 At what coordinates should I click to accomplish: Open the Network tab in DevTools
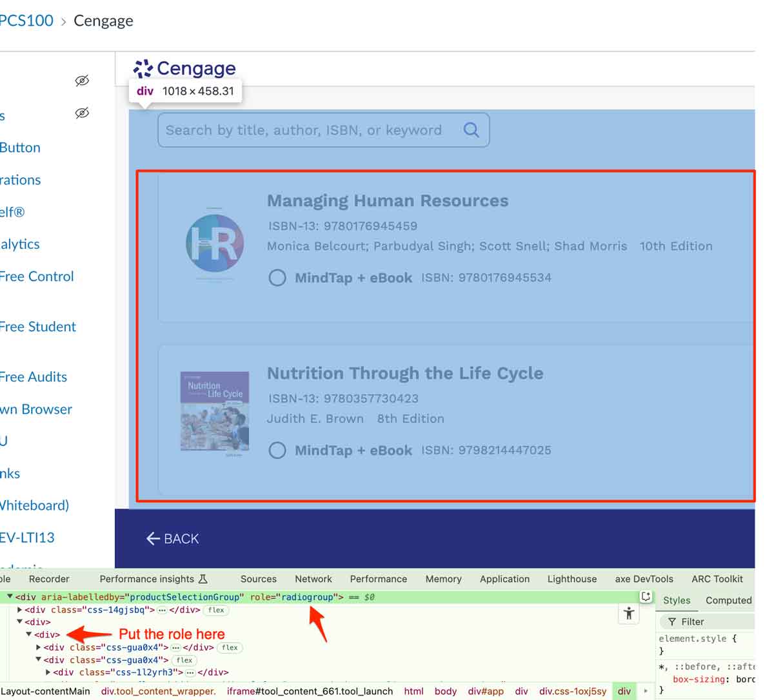point(313,579)
